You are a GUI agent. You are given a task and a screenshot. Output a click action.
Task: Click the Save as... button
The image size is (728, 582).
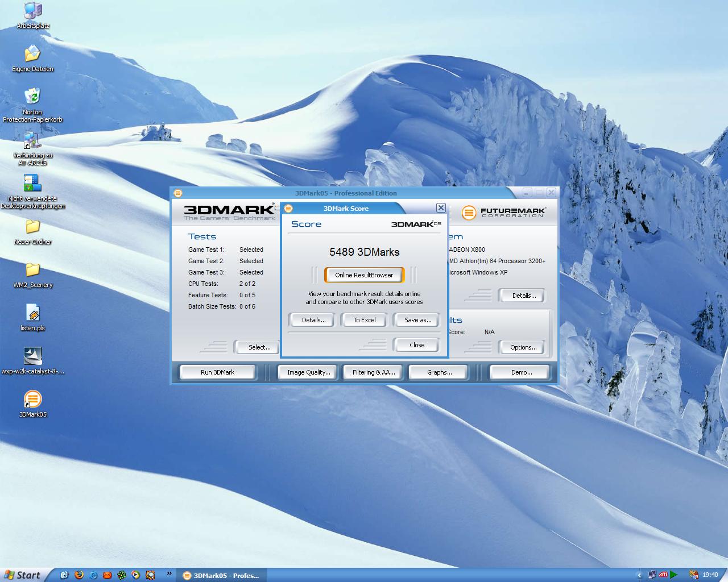418,320
